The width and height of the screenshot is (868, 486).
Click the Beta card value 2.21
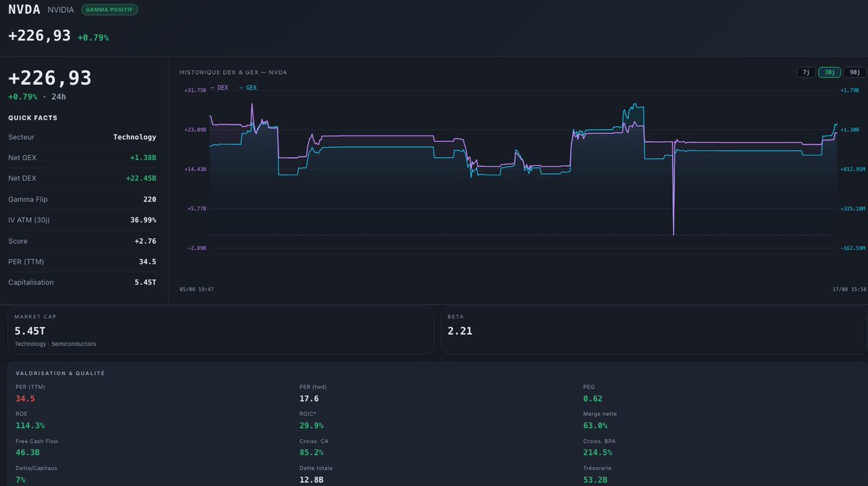coord(460,331)
